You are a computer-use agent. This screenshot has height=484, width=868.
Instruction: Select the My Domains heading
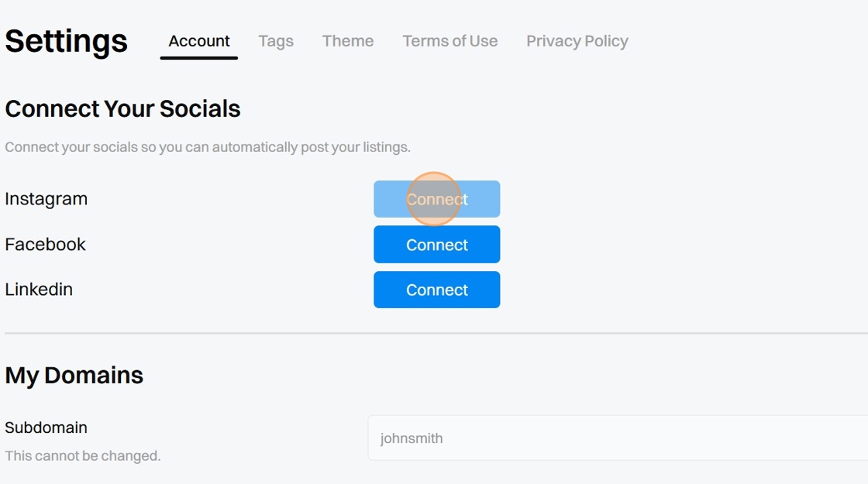(x=74, y=376)
